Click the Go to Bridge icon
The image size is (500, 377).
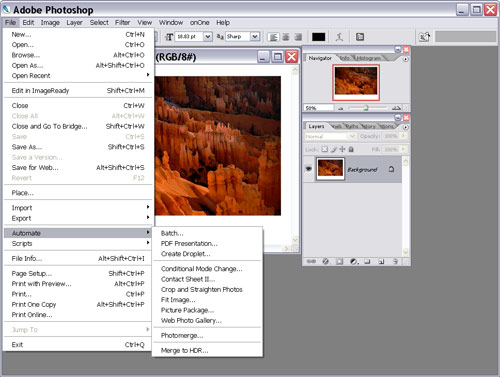tap(424, 37)
